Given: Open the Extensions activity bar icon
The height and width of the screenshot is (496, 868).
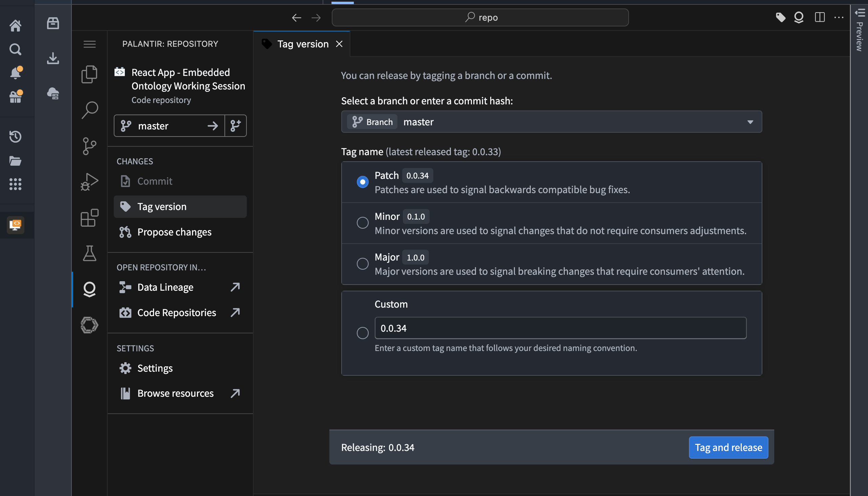Looking at the screenshot, I should (89, 218).
